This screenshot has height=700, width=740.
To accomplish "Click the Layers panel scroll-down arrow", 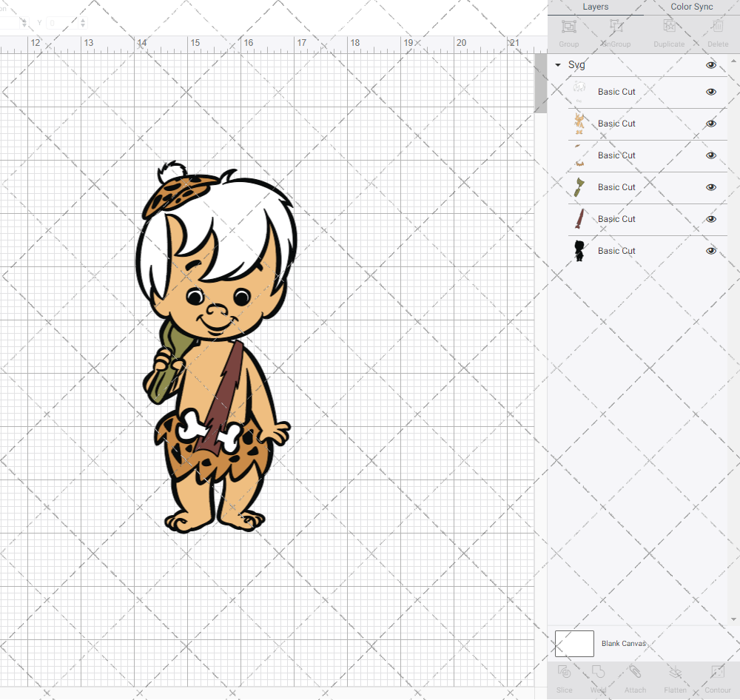I will click(733, 619).
